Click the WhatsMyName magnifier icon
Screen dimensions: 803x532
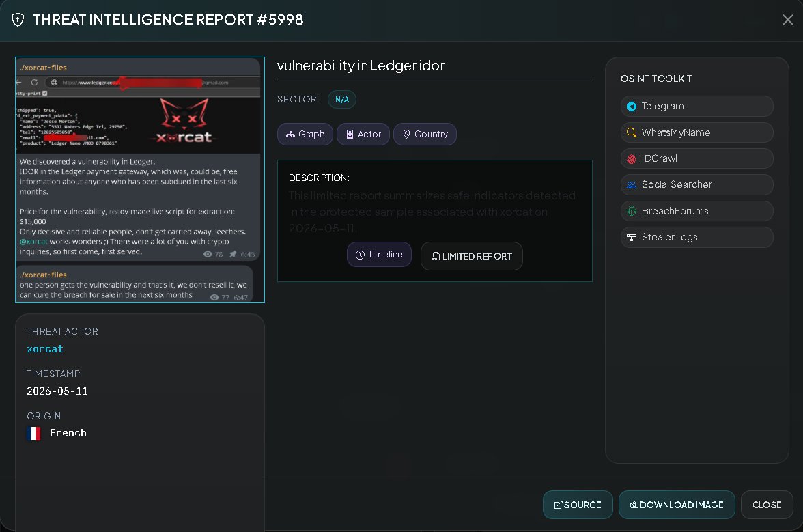[x=632, y=132]
